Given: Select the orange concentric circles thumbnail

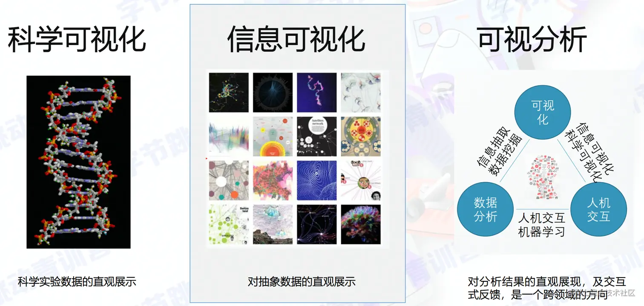Looking at the screenshot, I should click(x=273, y=137).
